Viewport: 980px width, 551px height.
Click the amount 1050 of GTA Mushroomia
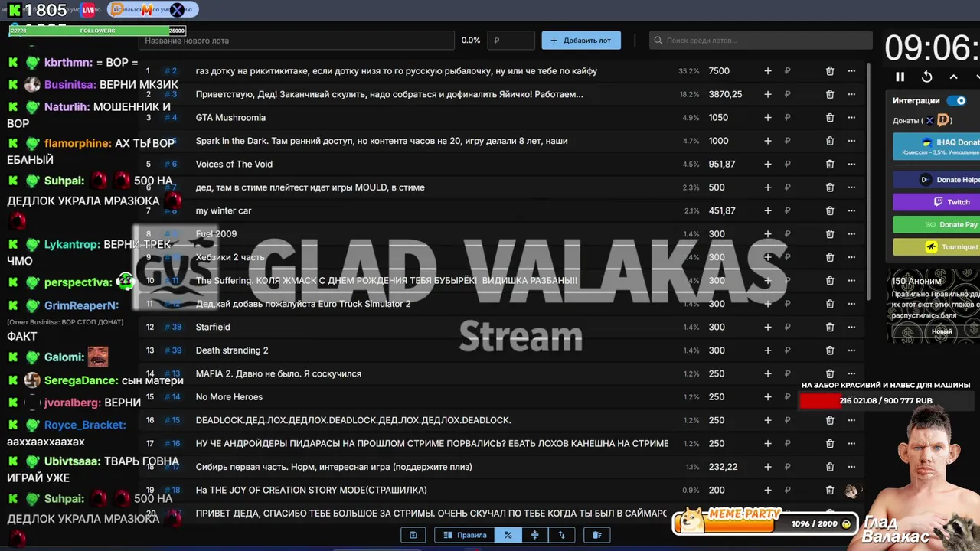coord(718,118)
